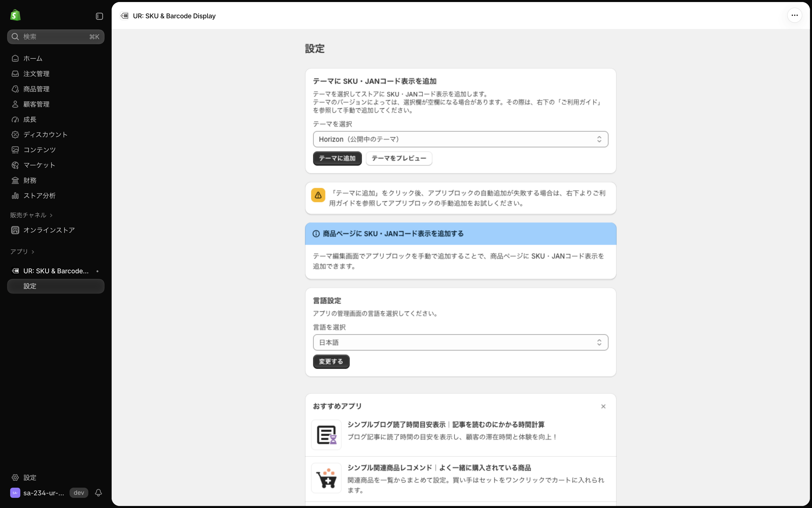Click the 変更する button
812x508 pixels.
[x=331, y=361]
